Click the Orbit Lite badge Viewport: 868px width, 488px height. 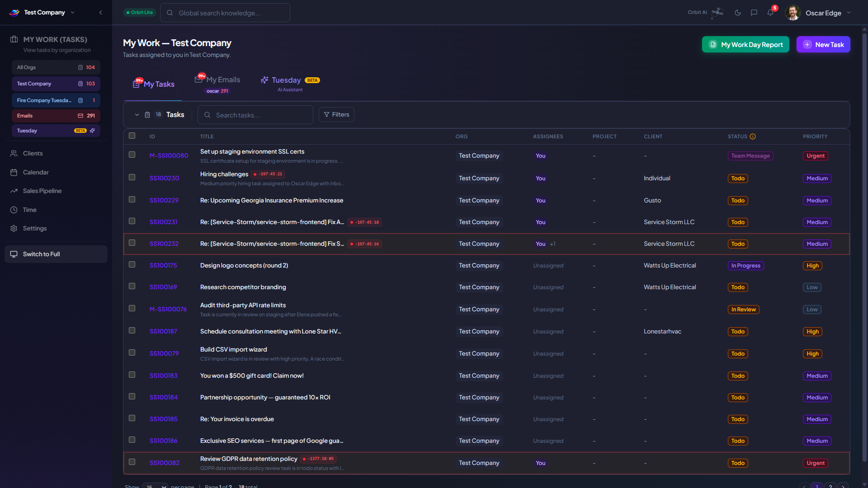(140, 13)
